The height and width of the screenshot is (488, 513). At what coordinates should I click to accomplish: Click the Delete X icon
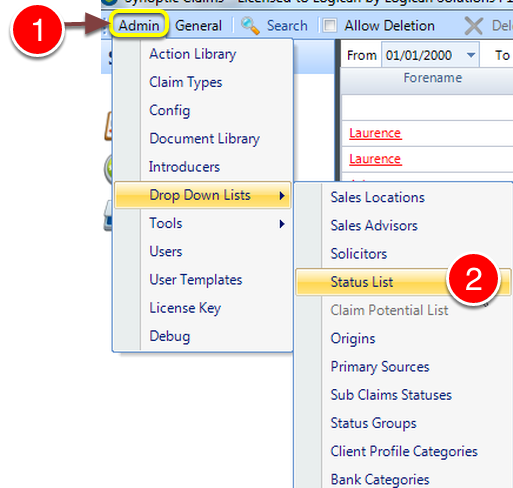coord(473,26)
